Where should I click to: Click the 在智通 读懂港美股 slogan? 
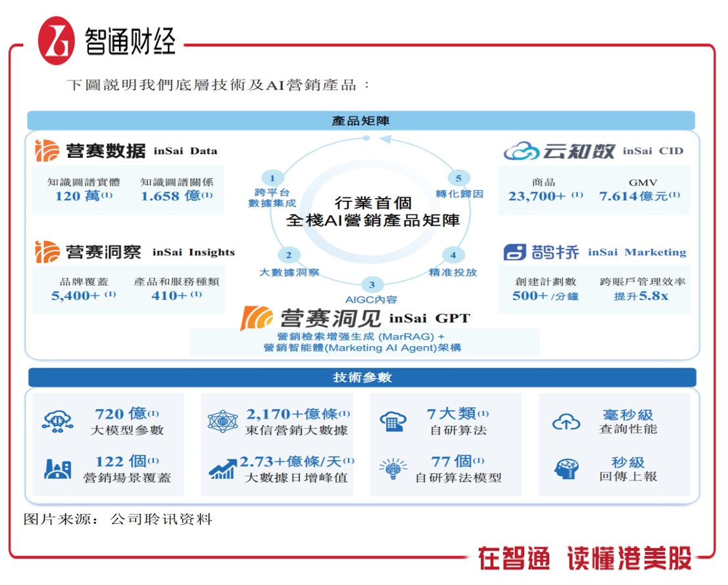pyautogui.click(x=585, y=558)
